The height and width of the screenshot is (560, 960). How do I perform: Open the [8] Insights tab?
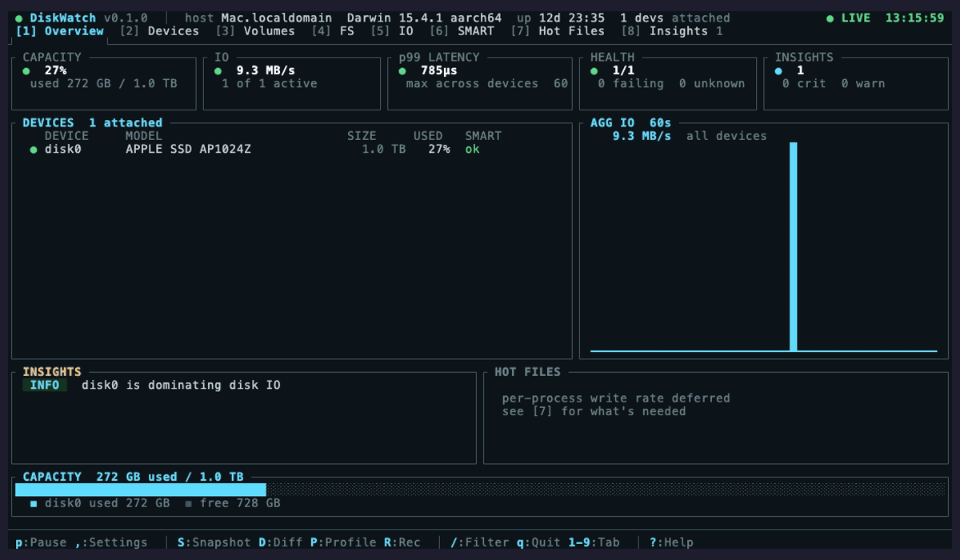pos(671,31)
